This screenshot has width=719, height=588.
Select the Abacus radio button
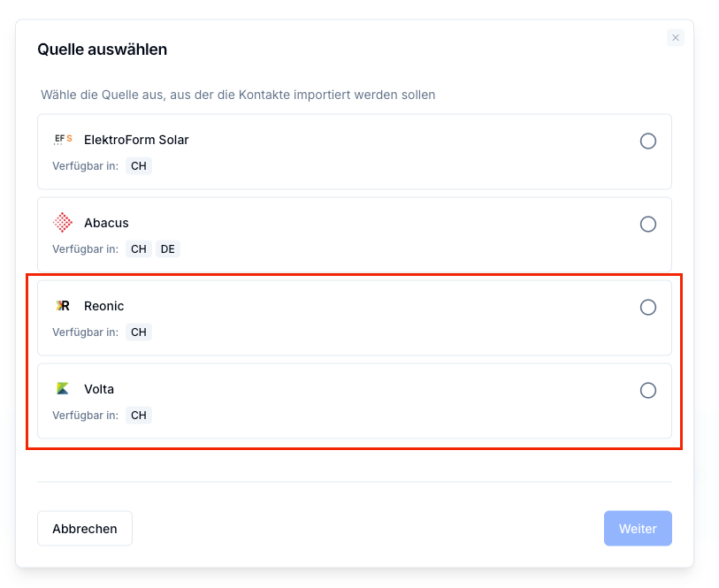pos(648,224)
